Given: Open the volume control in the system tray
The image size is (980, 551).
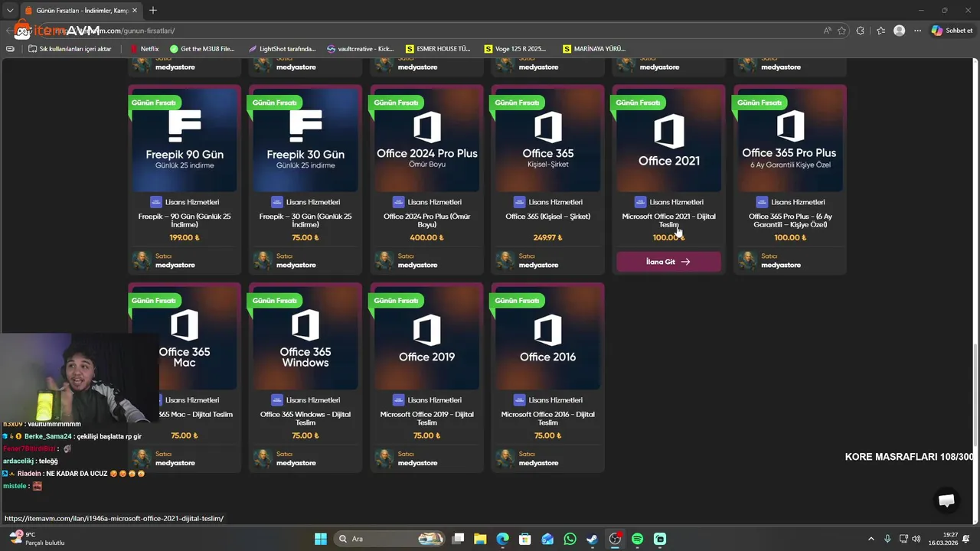Looking at the screenshot, I should (916, 539).
